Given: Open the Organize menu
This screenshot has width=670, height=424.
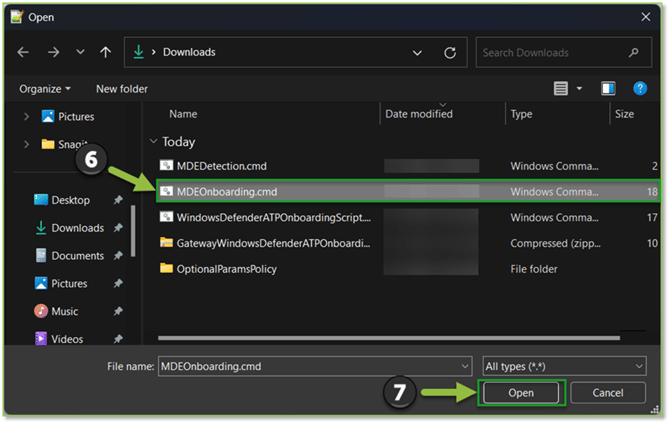Looking at the screenshot, I should [x=45, y=89].
